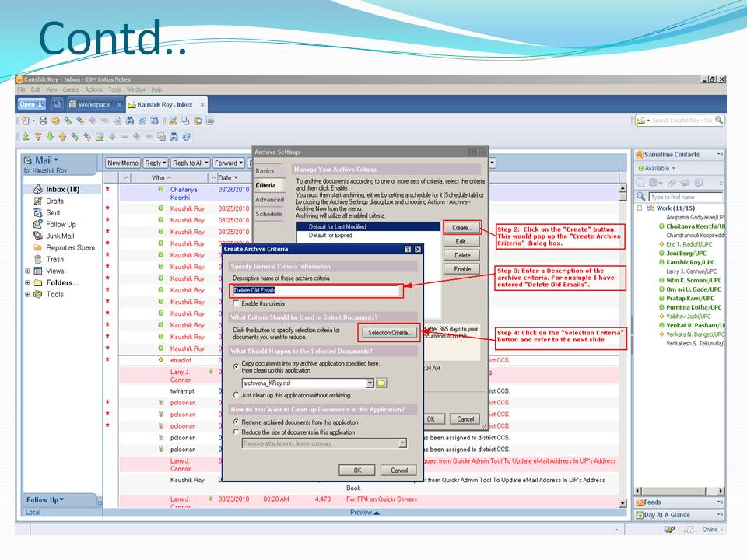Click the Create... button in Archive Settings
Screen dimensions: 747x560
(461, 228)
